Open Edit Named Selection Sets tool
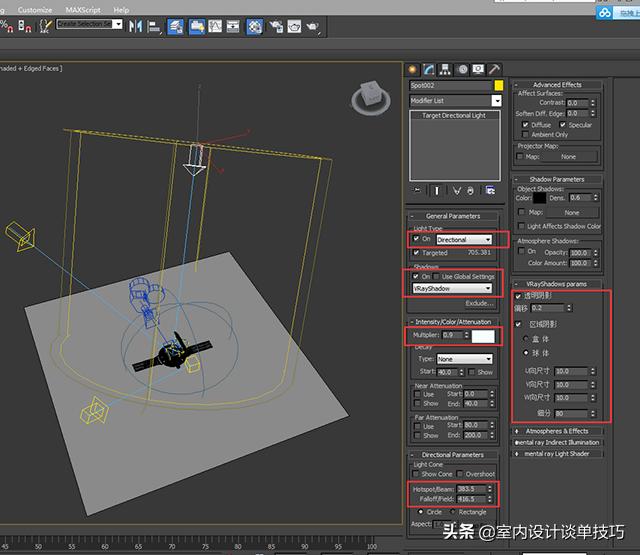The width and height of the screenshot is (640, 555). point(45,27)
